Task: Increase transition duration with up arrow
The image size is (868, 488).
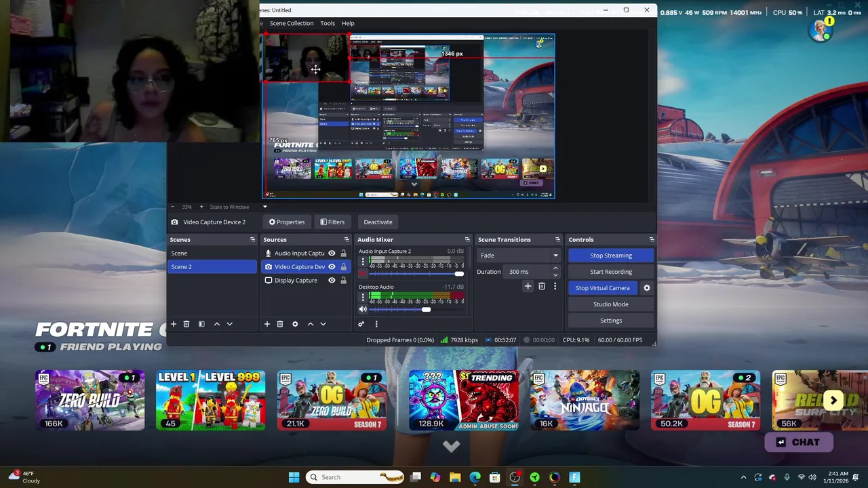Action: (555, 269)
